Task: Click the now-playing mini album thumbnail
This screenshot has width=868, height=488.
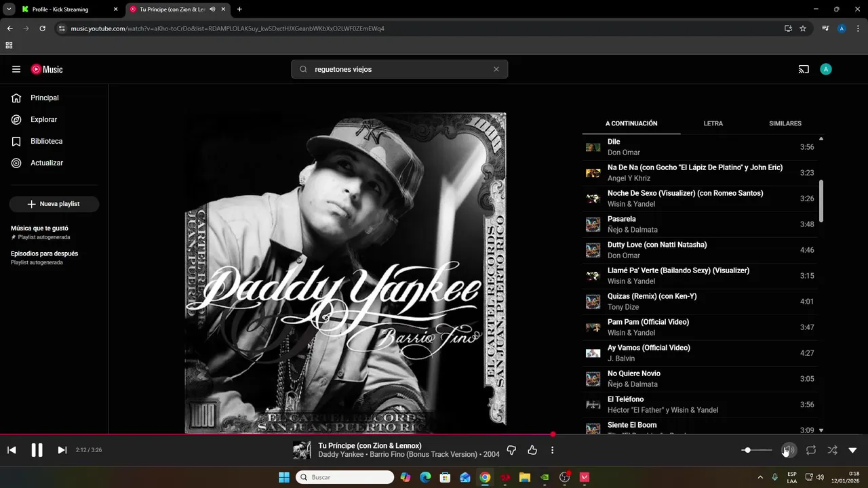Action: [x=302, y=450]
